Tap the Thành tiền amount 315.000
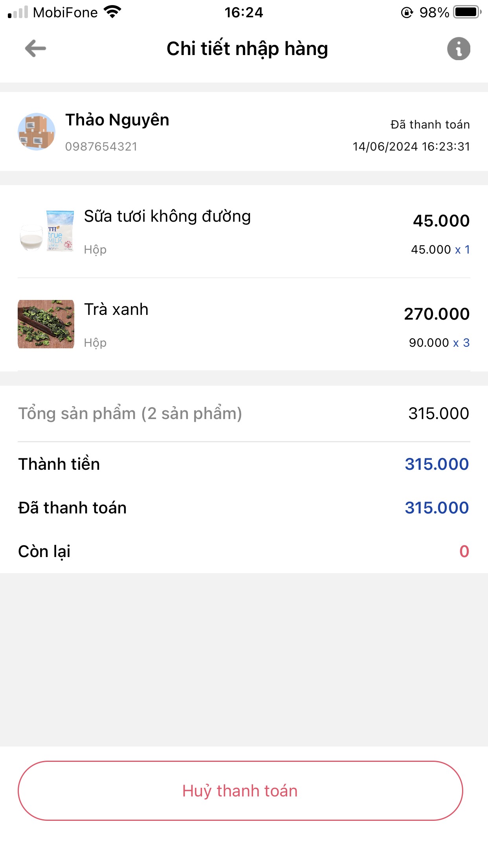Screen dimensions: 488x868 437,464
